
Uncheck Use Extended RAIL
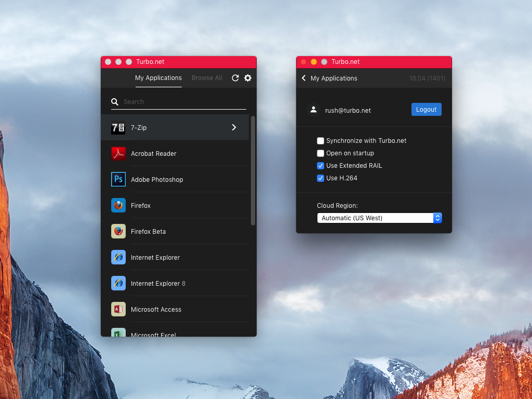320,166
